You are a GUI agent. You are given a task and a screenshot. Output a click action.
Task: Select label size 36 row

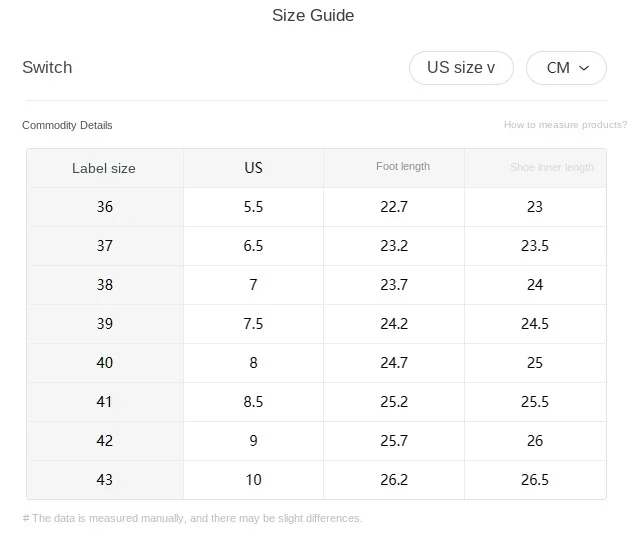(x=105, y=207)
